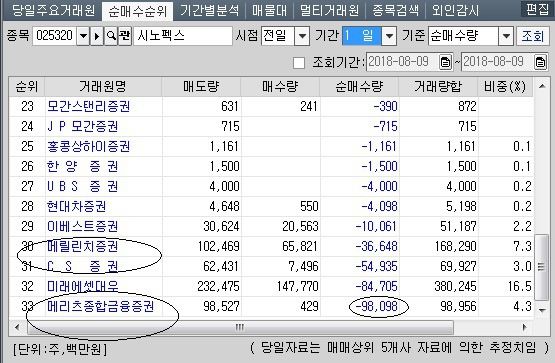
Task: Click the net sell value -84,705
Action: click(x=376, y=286)
